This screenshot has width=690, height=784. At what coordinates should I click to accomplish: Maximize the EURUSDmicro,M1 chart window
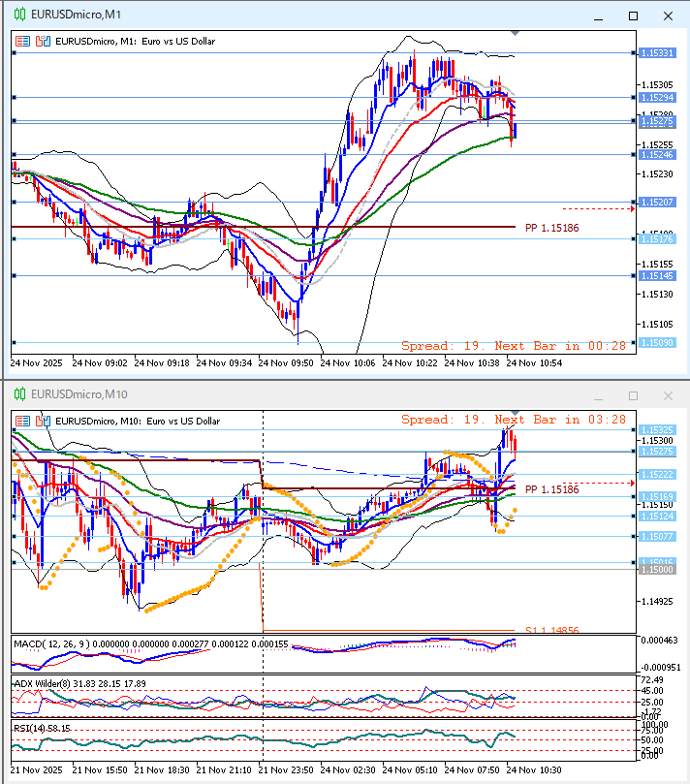coord(634,16)
